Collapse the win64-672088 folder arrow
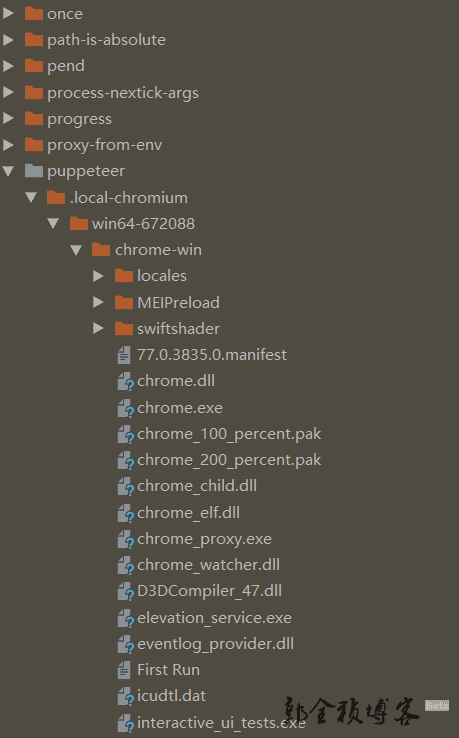This screenshot has height=738, width=459. [54, 223]
